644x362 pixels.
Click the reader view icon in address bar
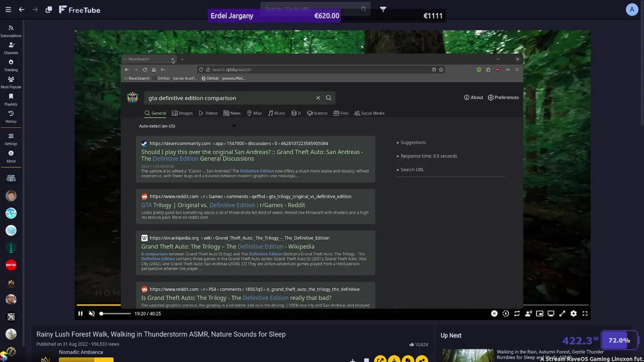[434, 69]
